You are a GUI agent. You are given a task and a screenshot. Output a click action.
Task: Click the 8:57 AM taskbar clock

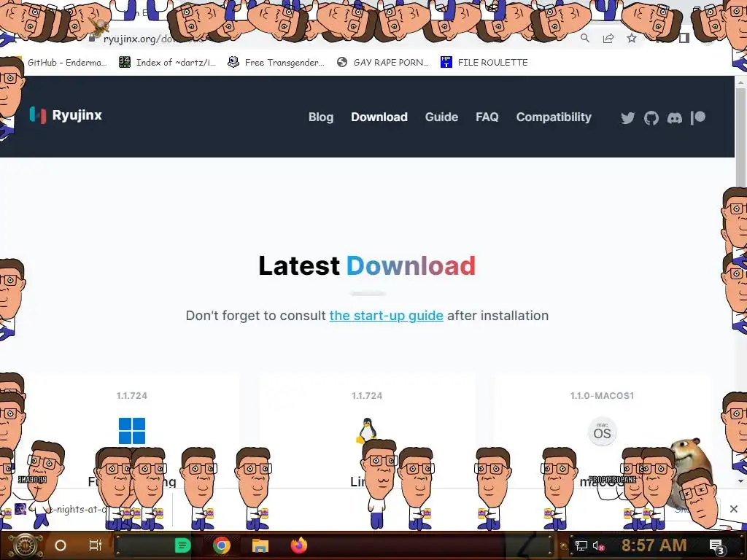(x=654, y=545)
